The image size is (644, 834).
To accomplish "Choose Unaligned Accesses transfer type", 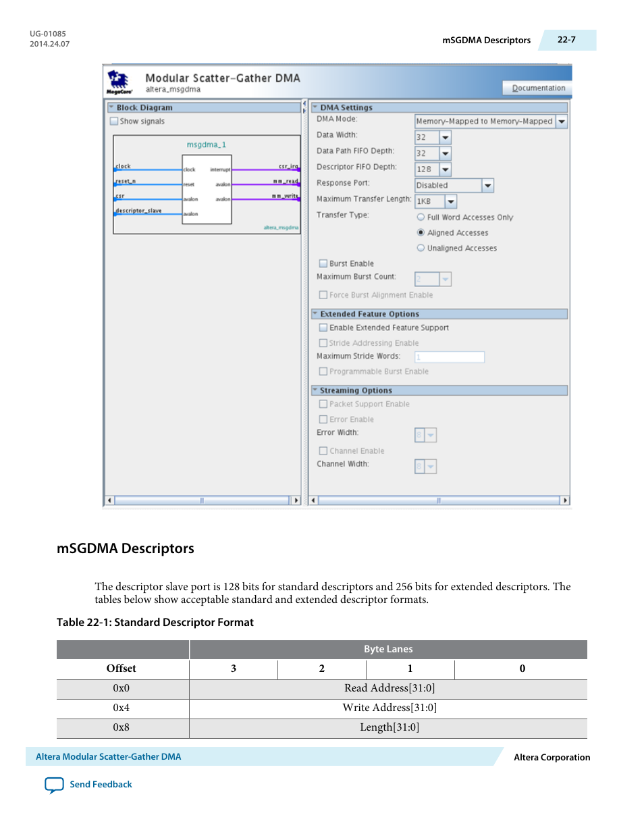I will (x=421, y=248).
